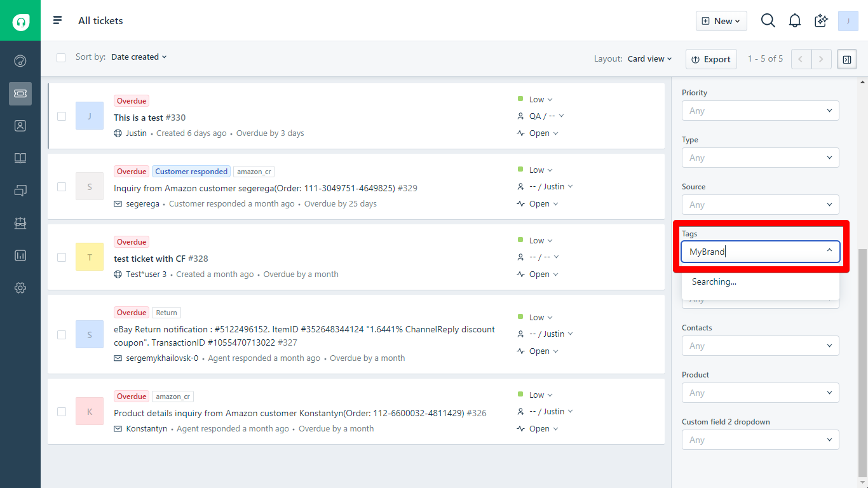
Task: Open Admin settings gear in sidebar
Action: (x=20, y=288)
